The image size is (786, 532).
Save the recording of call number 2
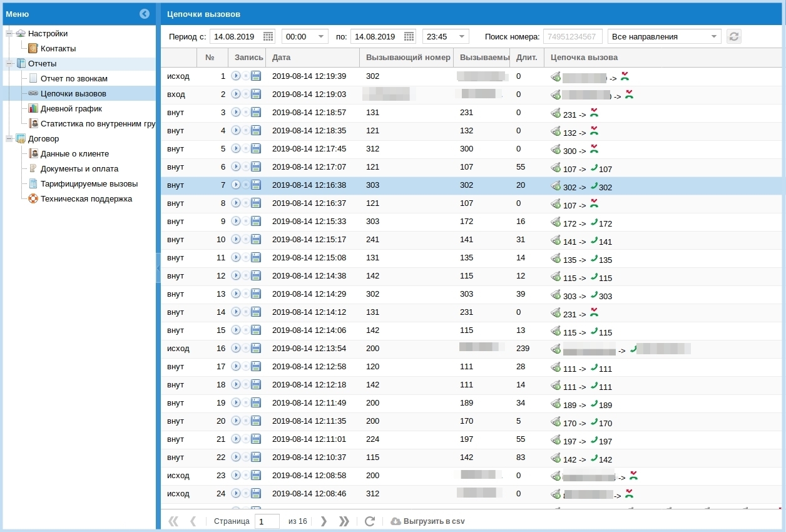pos(256,94)
